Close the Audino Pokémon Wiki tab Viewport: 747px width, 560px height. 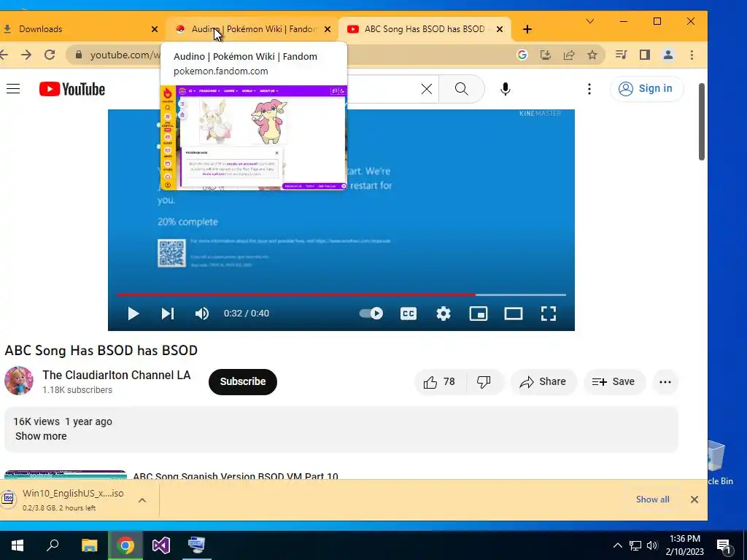tap(328, 29)
